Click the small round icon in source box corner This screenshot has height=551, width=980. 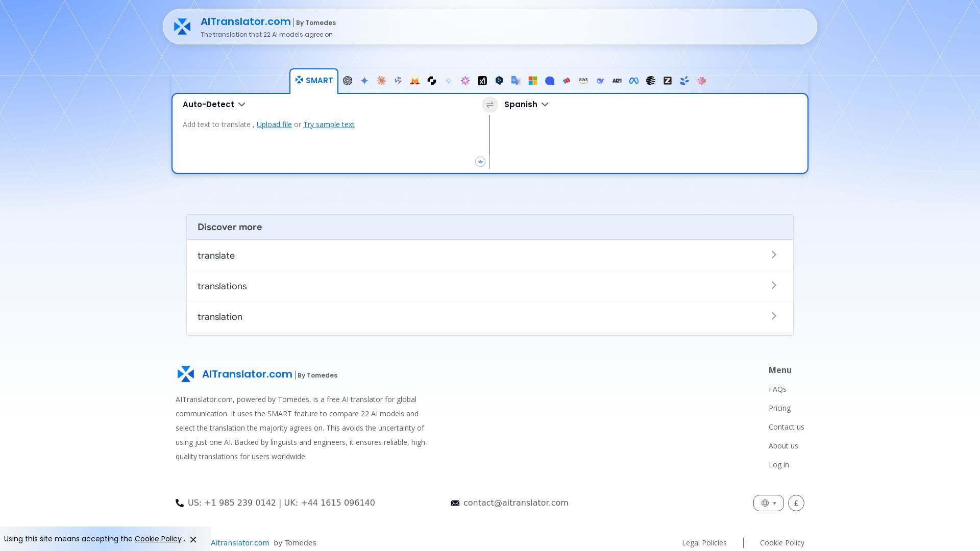pos(480,162)
